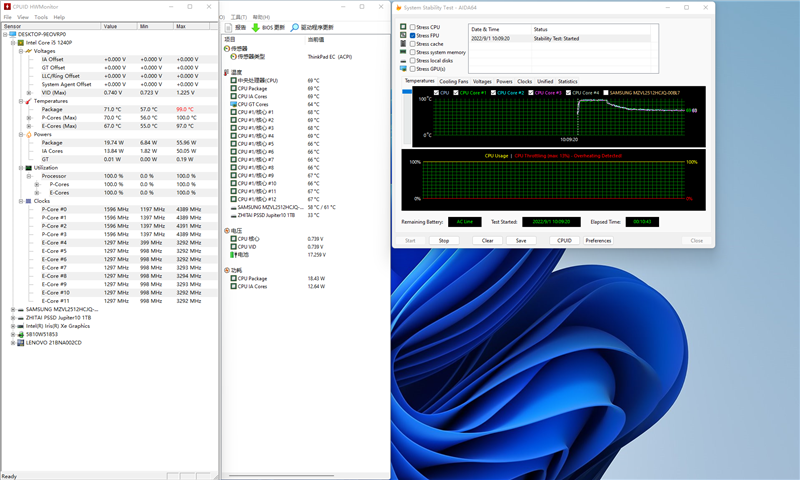Switch to the Statistics tab
The height and width of the screenshot is (480, 800).
567,81
